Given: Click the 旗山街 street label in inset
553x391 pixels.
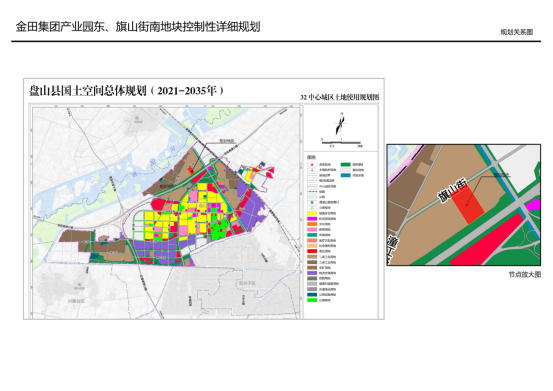Looking at the screenshot, I should pos(452,191).
